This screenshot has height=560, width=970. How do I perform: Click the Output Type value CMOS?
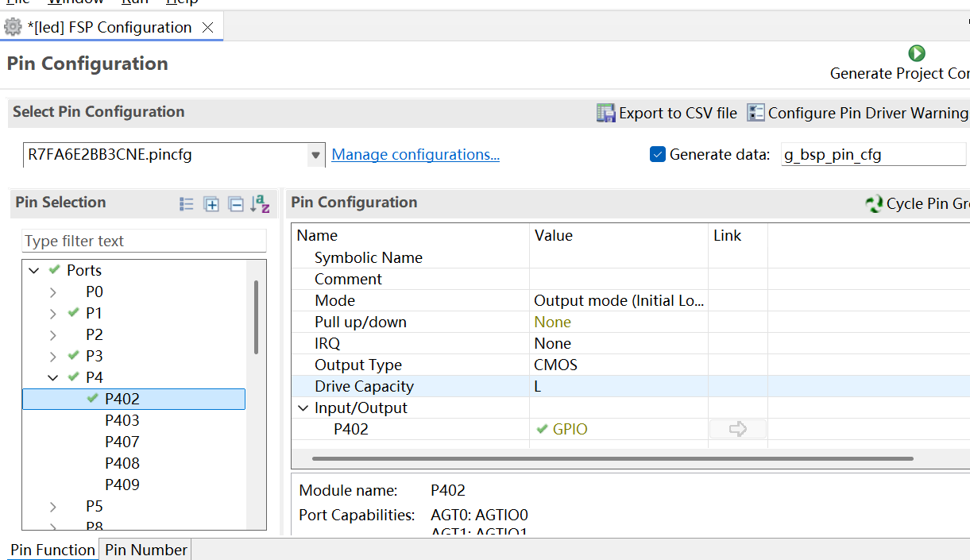(x=619, y=365)
